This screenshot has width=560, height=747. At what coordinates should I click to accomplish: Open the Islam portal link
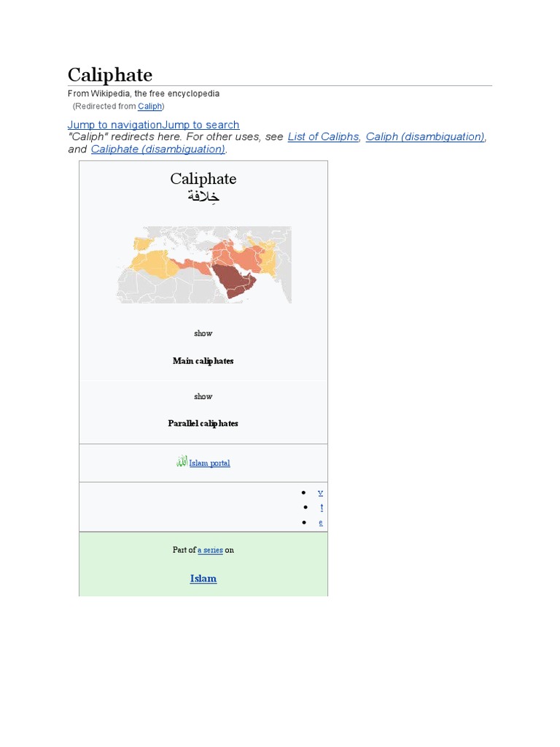[x=209, y=463]
